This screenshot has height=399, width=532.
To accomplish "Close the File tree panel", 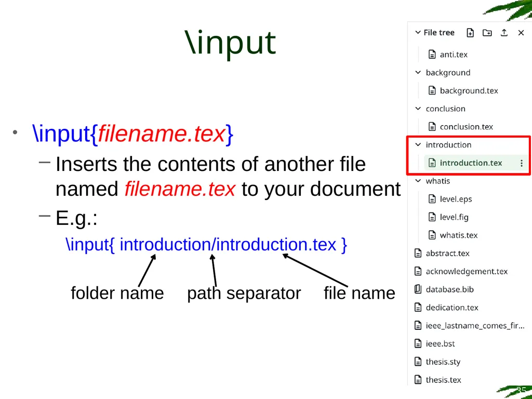I will 521,33.
